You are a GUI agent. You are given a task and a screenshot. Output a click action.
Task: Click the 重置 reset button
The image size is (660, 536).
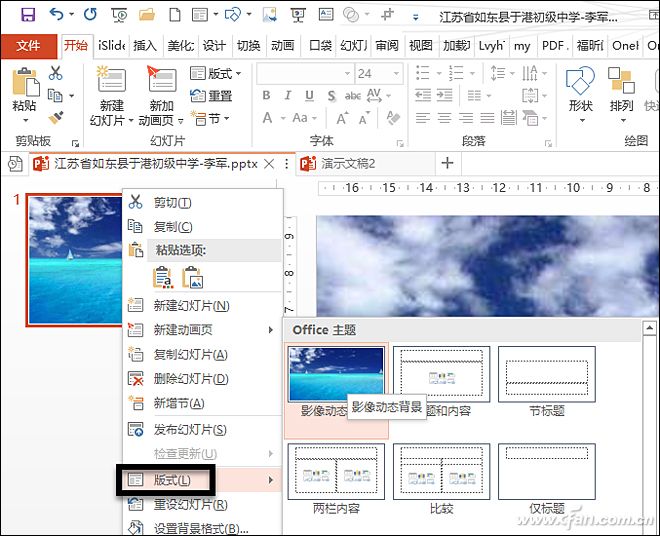(x=211, y=96)
